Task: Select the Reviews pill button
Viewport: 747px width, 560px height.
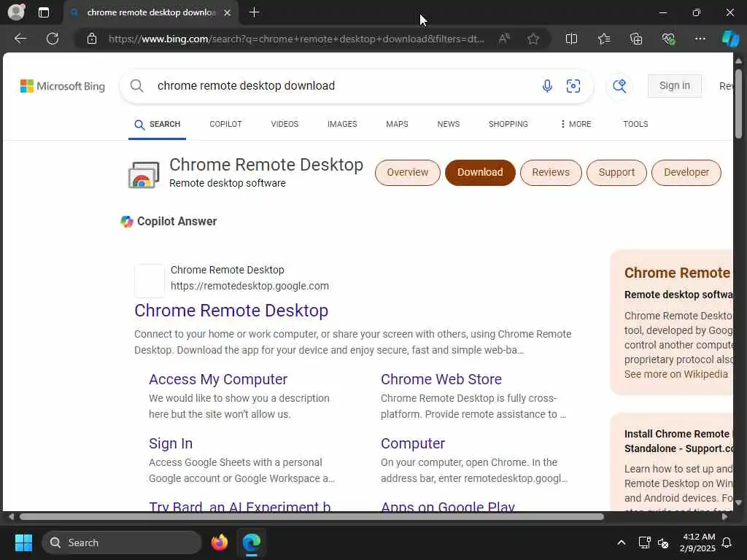Action: [x=551, y=172]
